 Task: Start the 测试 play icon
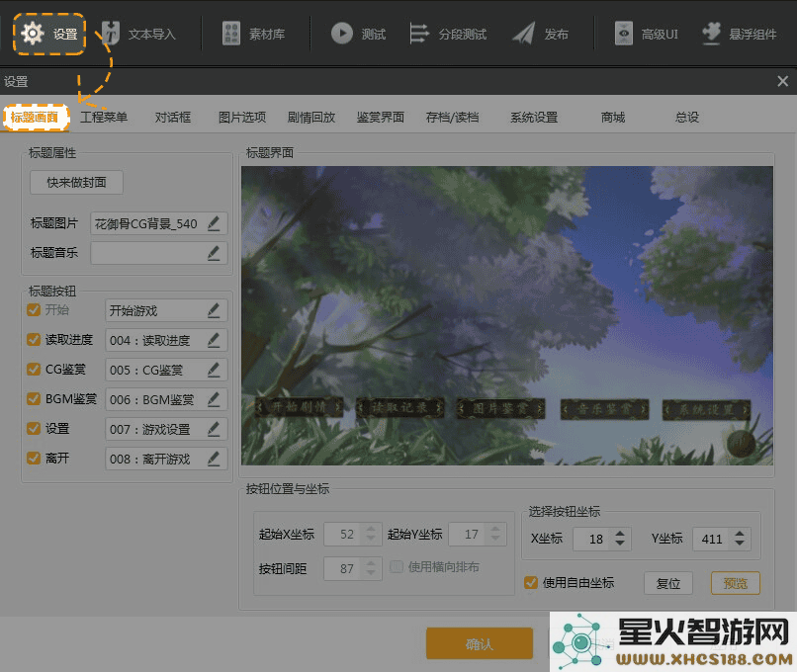coord(342,34)
